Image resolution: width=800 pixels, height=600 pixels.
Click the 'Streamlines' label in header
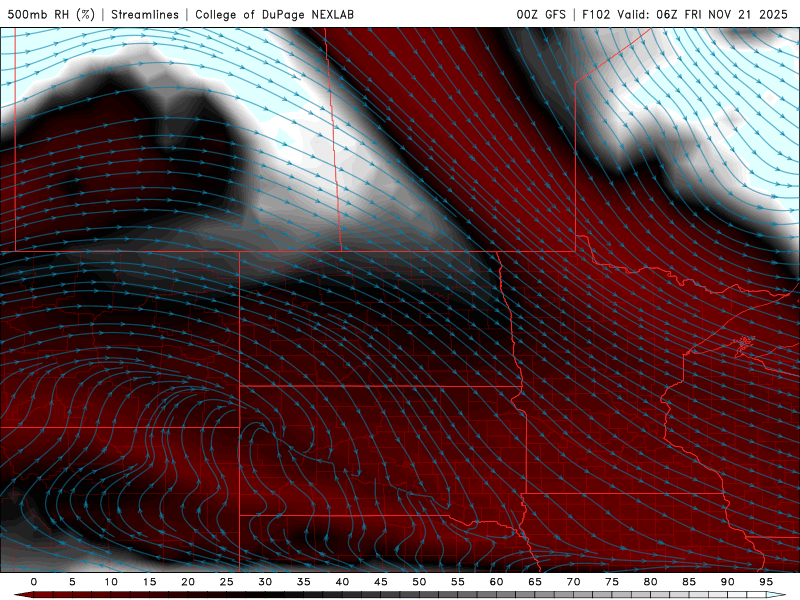[145, 14]
